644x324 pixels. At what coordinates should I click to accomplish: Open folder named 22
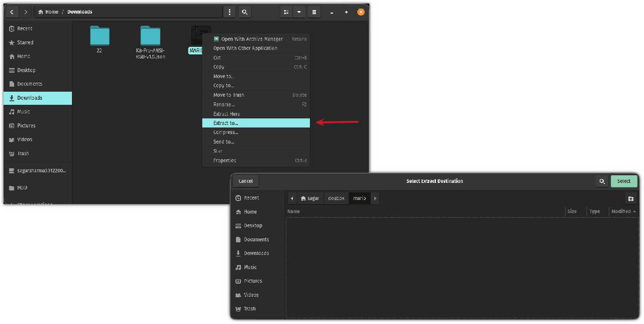(100, 38)
